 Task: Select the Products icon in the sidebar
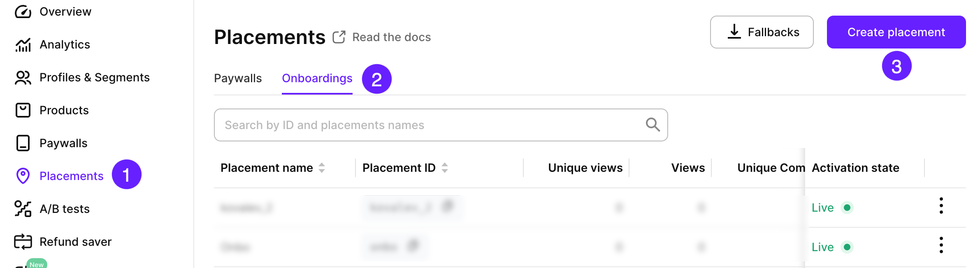pyautogui.click(x=23, y=110)
